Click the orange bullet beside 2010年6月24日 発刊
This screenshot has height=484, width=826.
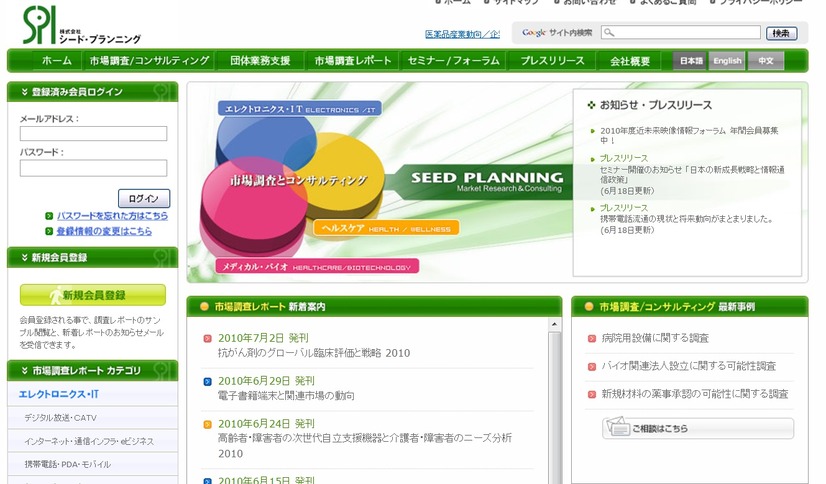pyautogui.click(x=208, y=424)
